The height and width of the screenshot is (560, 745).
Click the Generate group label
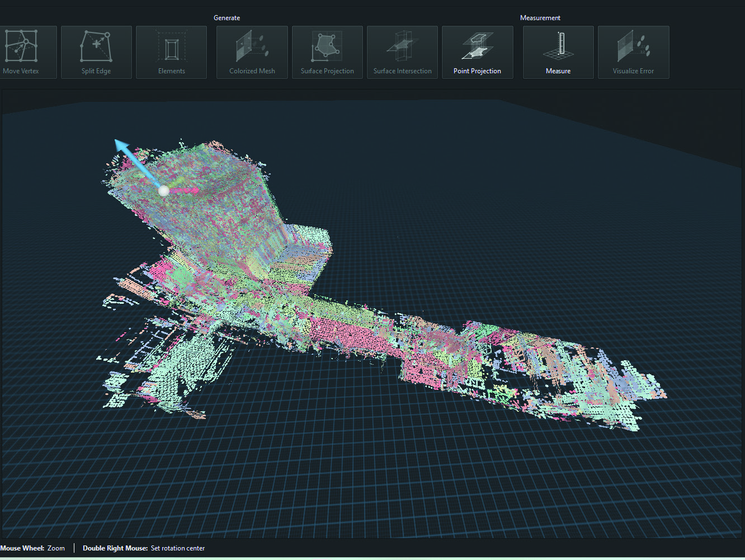[x=227, y=17]
